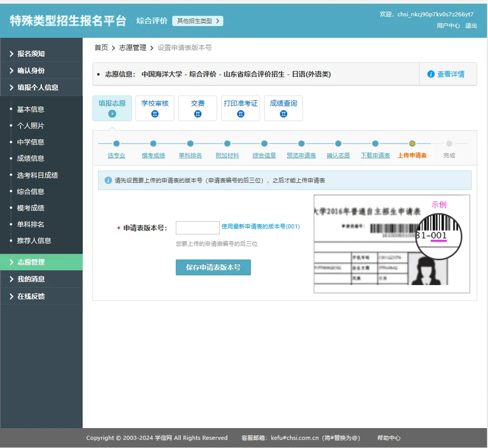The height and width of the screenshot is (448, 488).
Task: Click the 预览申请表 step dot
Action: point(301,144)
